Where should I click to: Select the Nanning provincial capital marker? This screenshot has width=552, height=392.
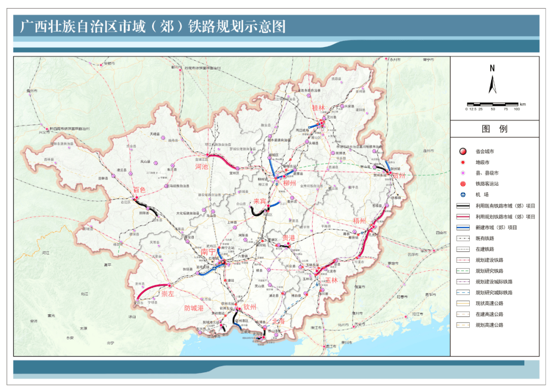point(223,262)
